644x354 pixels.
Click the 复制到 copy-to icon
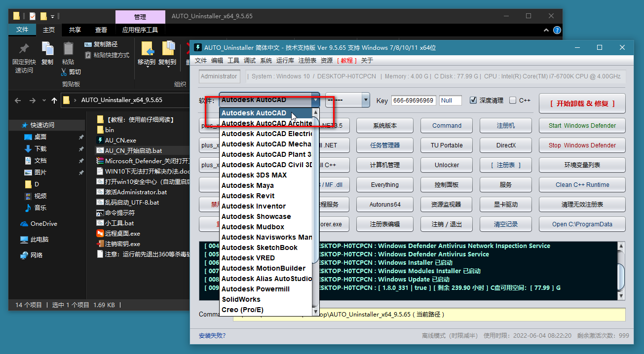(x=168, y=49)
